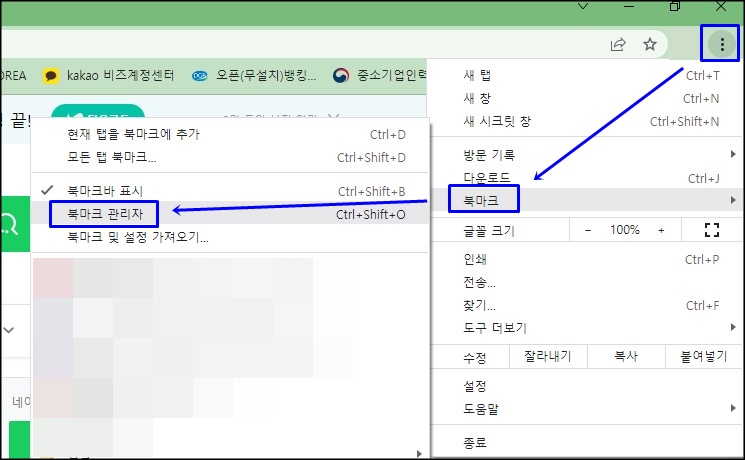Select 새 탭 menu item
This screenshot has height=460, width=745.
point(587,75)
